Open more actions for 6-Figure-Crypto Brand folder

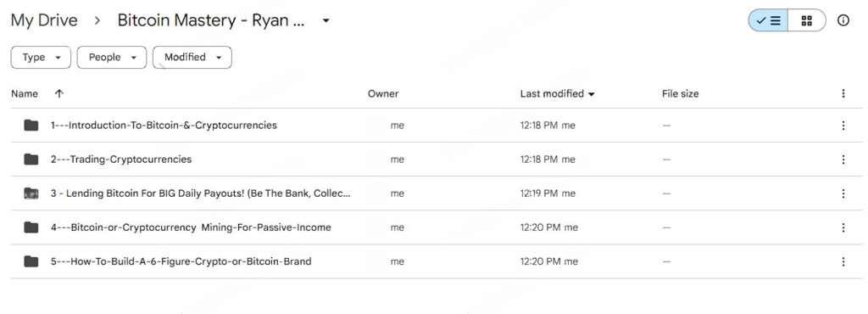pyautogui.click(x=843, y=261)
